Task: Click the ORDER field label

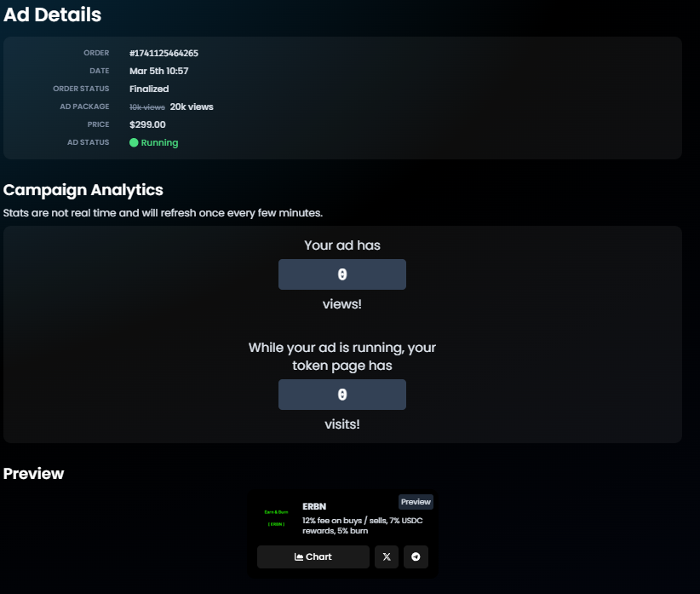Action: 96,53
